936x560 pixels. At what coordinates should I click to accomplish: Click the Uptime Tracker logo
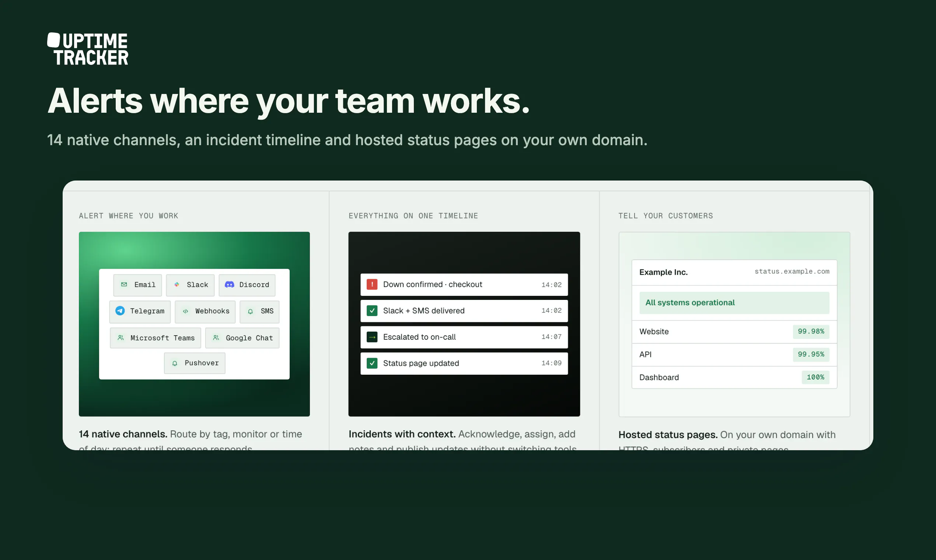(x=88, y=49)
